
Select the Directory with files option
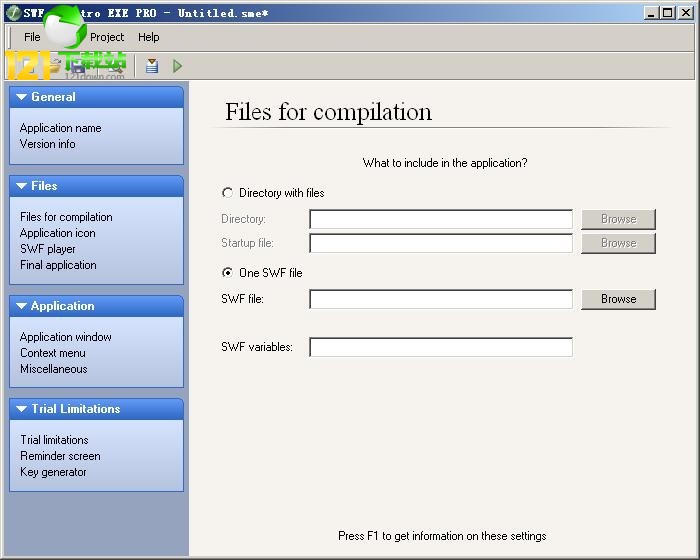(x=228, y=193)
